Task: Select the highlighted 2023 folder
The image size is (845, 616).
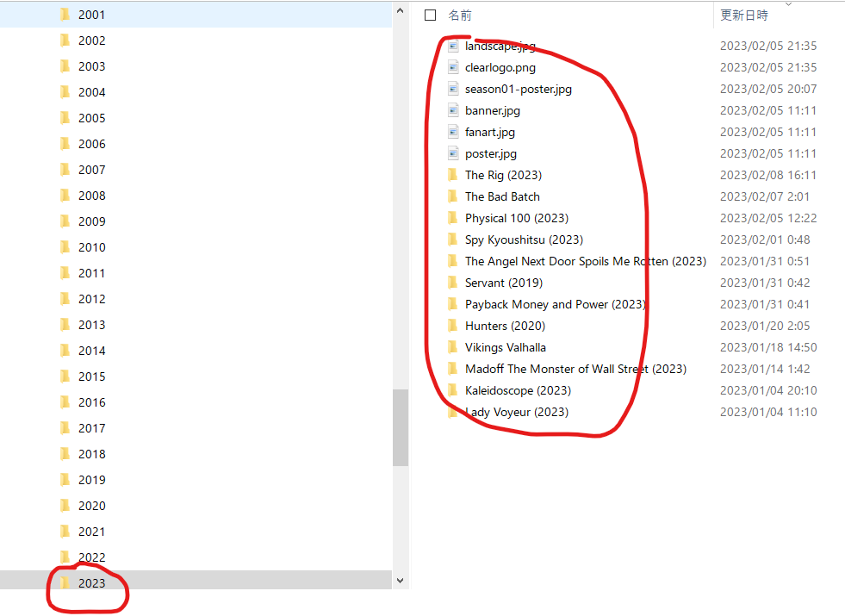Action: (x=196, y=581)
